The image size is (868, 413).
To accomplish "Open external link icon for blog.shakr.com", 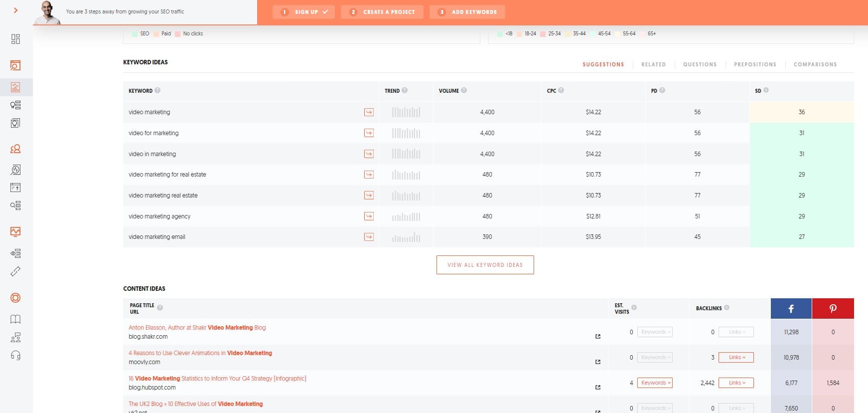I will click(598, 337).
